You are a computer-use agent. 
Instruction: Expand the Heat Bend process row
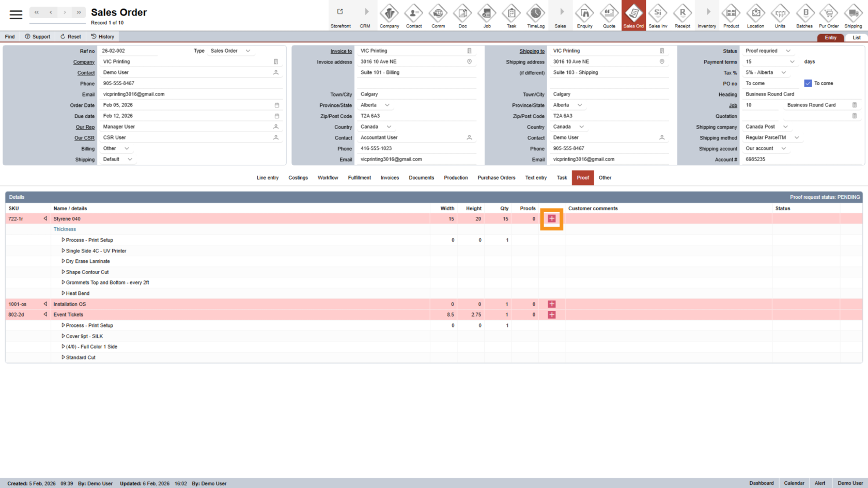click(x=63, y=293)
